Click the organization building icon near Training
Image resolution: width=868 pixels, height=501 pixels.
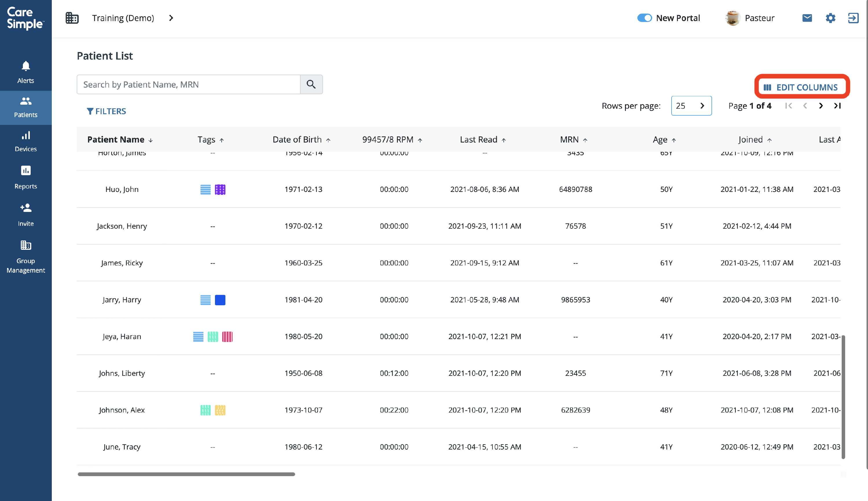coord(72,18)
